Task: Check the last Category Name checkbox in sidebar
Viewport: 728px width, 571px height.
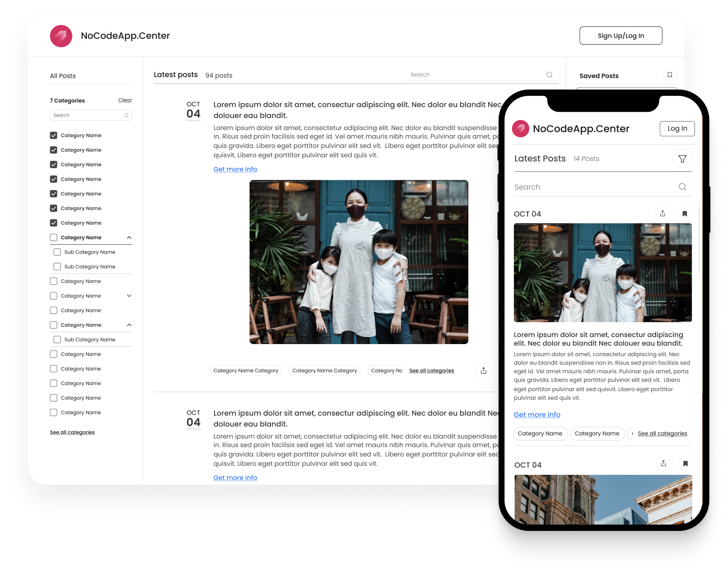Action: click(54, 413)
